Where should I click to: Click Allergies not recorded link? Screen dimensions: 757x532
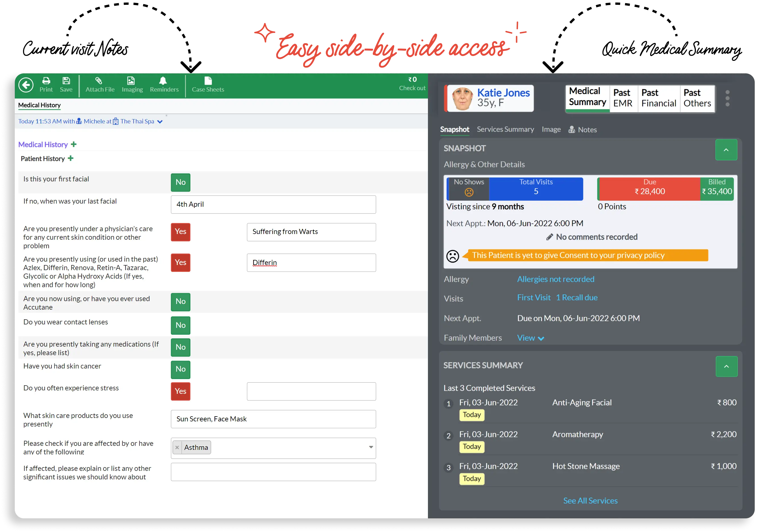coord(556,279)
